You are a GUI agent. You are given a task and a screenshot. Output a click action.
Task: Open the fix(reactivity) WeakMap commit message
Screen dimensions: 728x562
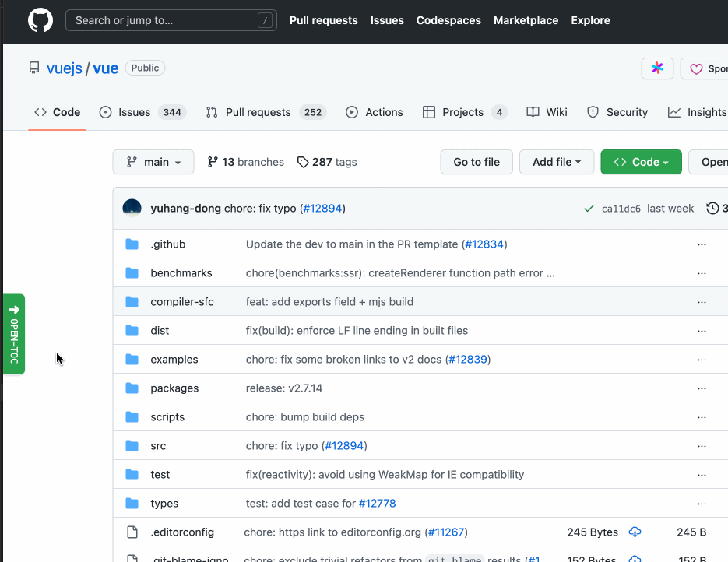(385, 474)
